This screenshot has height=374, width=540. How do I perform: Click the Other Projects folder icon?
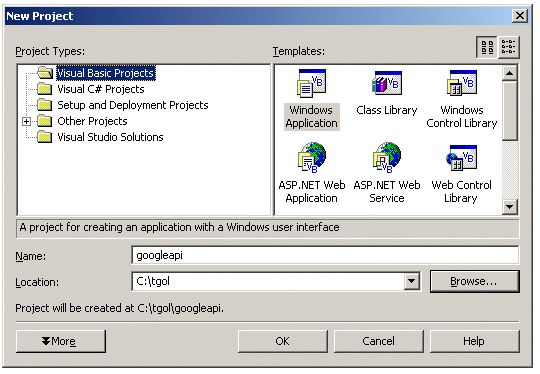click(45, 121)
